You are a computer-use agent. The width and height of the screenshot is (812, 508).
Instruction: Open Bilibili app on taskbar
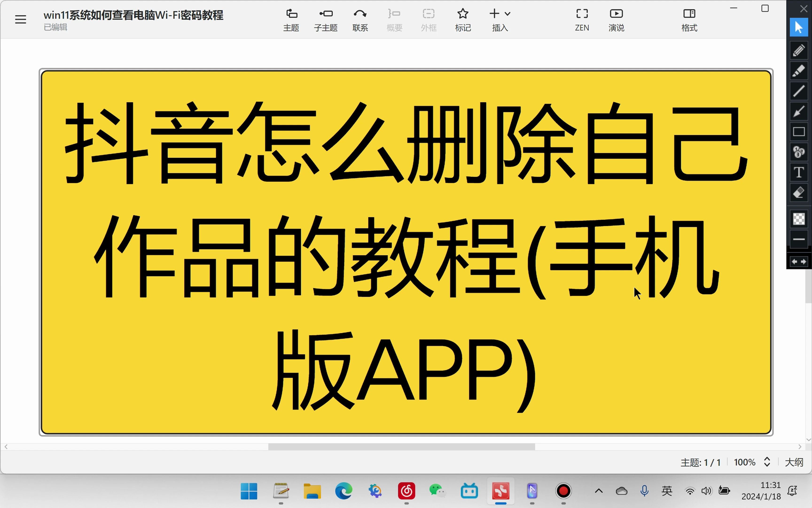pos(469,491)
